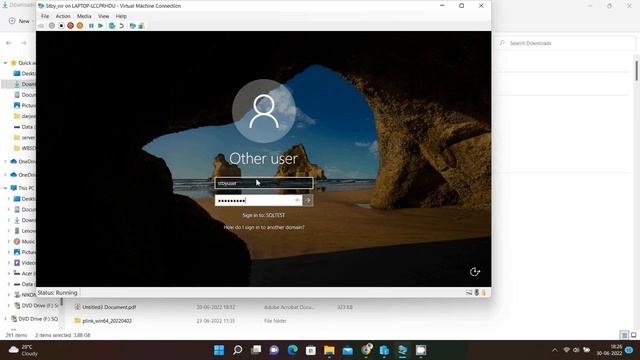Click New button in File Explorer
The image size is (640, 360).
click(21, 21)
